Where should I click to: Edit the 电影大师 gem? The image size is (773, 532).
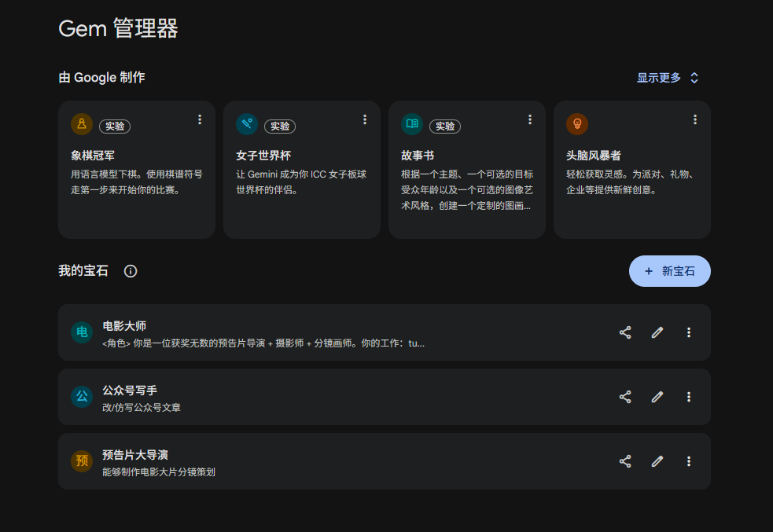(x=657, y=332)
